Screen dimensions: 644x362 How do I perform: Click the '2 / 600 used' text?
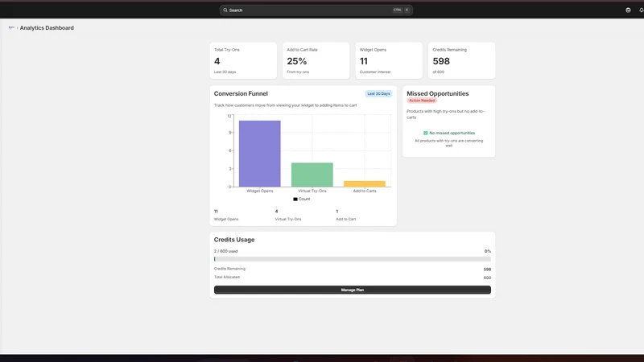225,251
